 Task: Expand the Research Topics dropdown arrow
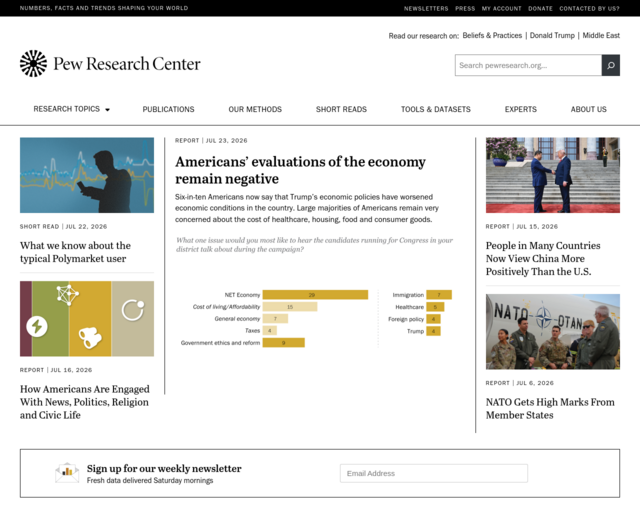coord(107,109)
